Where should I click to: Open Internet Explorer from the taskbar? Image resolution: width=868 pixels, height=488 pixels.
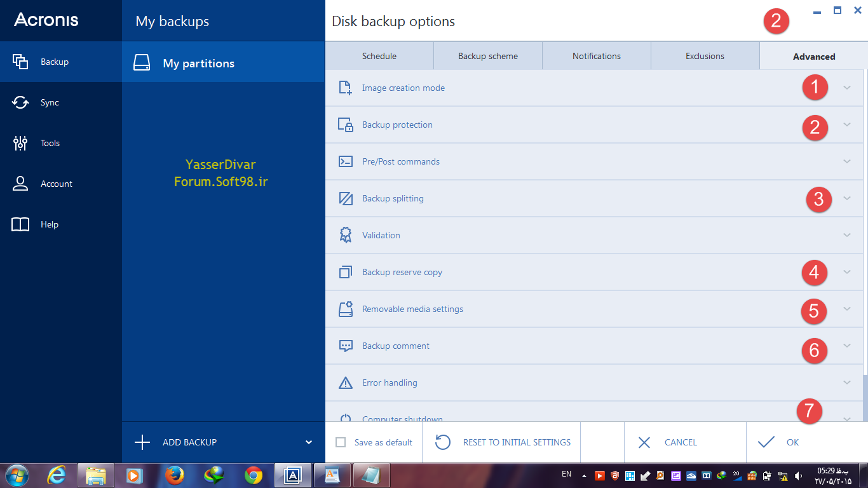click(x=57, y=475)
